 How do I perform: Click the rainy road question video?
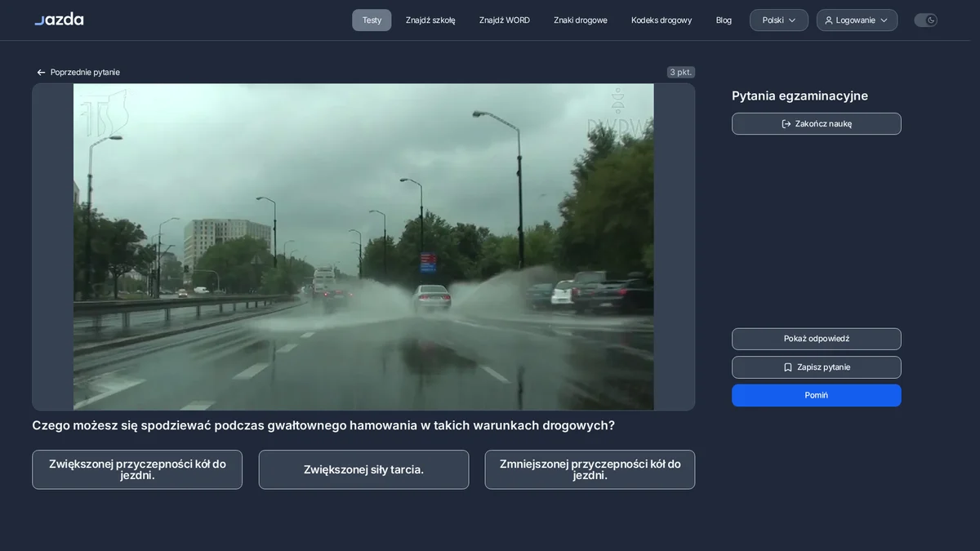[363, 247]
